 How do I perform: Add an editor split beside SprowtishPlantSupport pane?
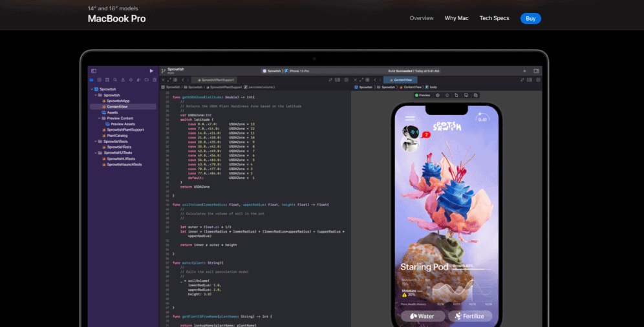click(346, 80)
